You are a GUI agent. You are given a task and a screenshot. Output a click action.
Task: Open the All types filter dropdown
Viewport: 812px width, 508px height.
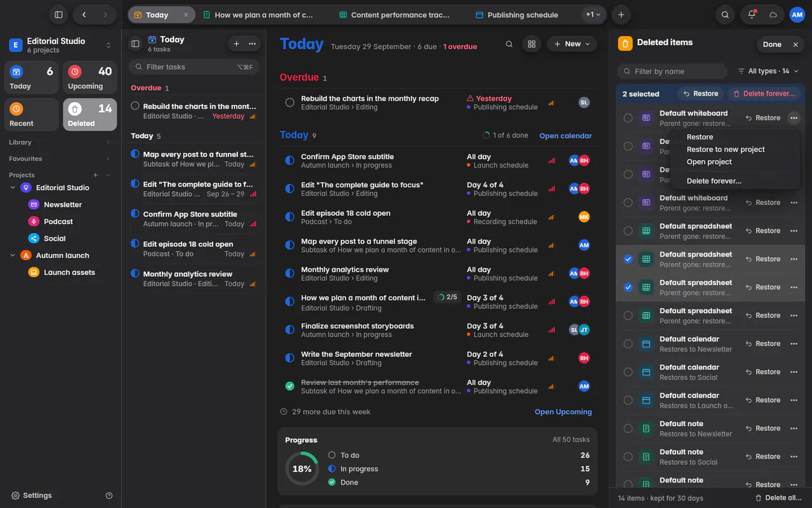(768, 71)
